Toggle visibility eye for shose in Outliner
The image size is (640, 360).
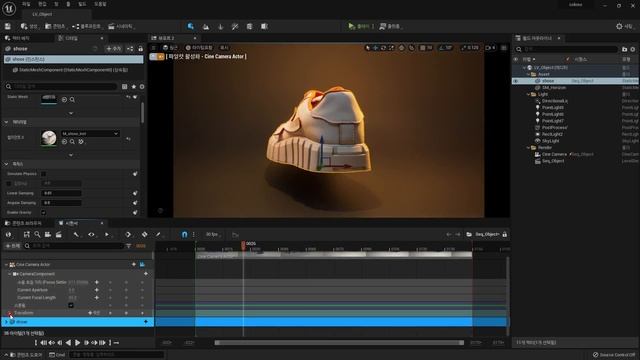[x=516, y=81]
